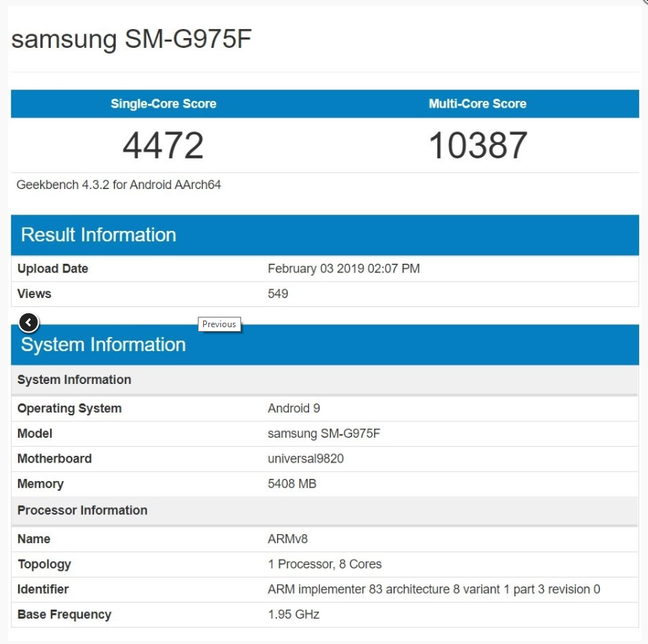Viewport: 648px width, 644px height.
Task: Select the universal9820 value
Action: pos(305,459)
